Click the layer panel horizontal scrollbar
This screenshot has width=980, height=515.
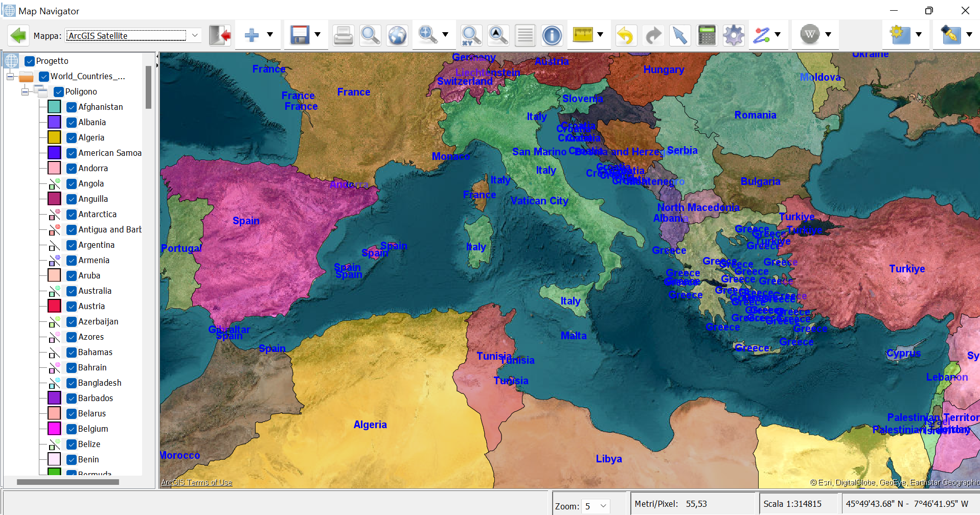[67, 482]
